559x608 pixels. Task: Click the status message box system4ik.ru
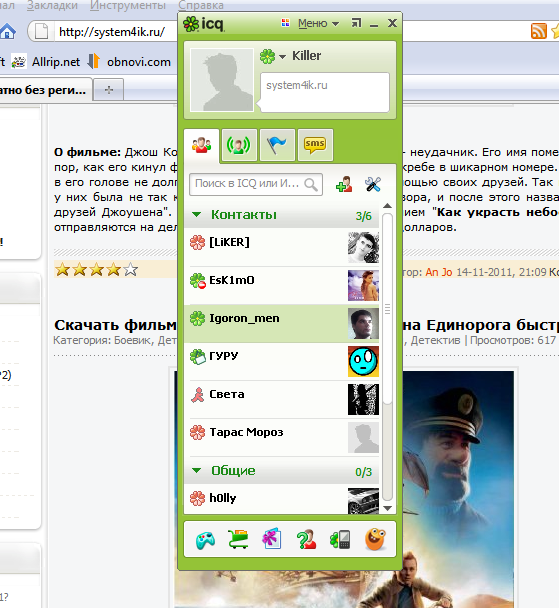[x=325, y=92]
